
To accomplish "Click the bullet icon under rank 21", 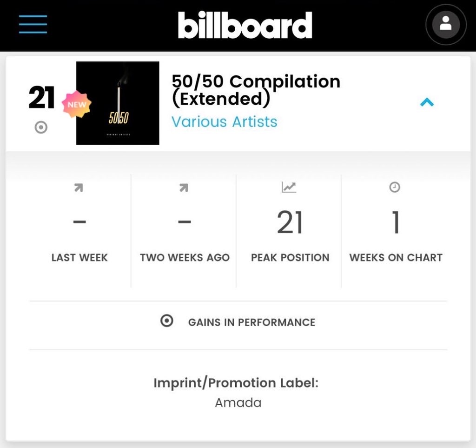I will pos(41,127).
